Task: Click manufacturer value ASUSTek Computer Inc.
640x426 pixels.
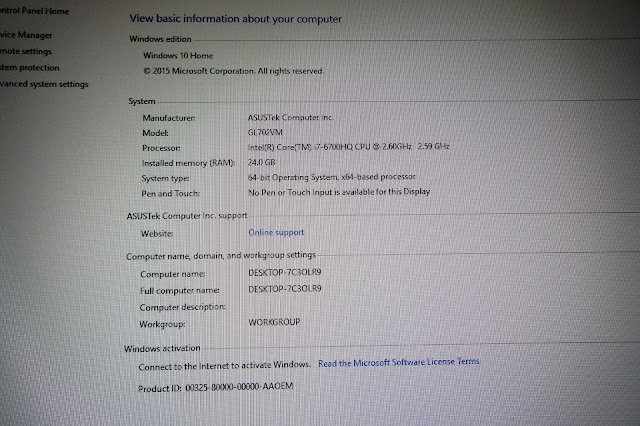Action: point(291,118)
